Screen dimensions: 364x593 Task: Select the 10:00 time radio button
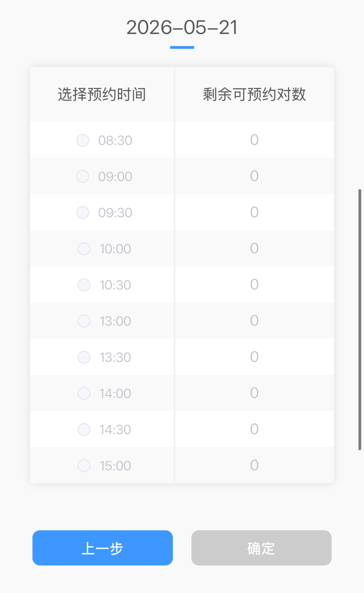(84, 249)
